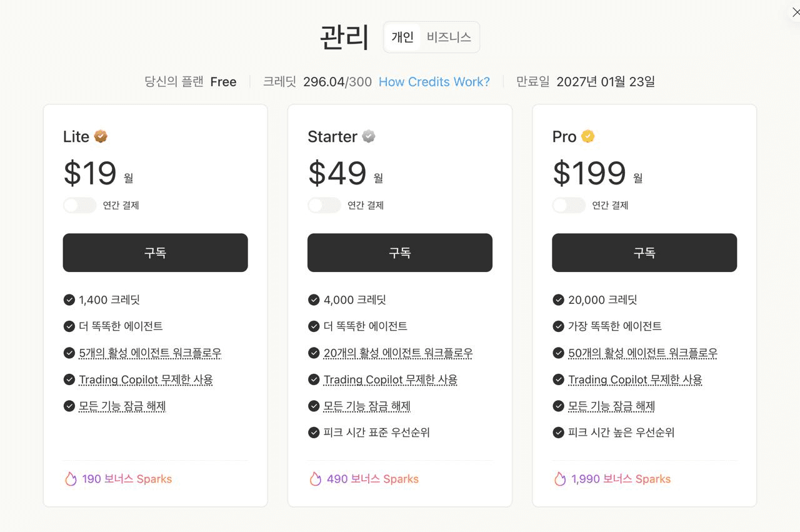Click the flame icon beside 490 bonus Sparks
Screen dimensions: 800x532
tap(315, 479)
